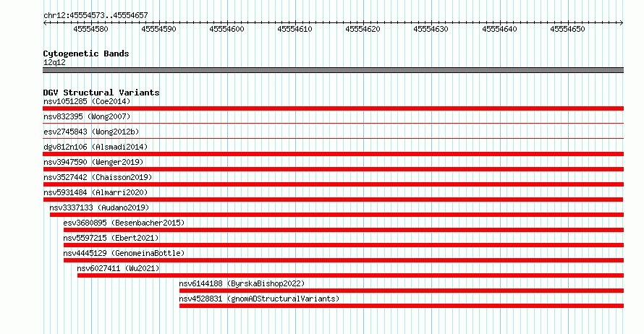
Task: Click the thin red line under esv2745843 (Wong2012b)
Action: click(333, 138)
